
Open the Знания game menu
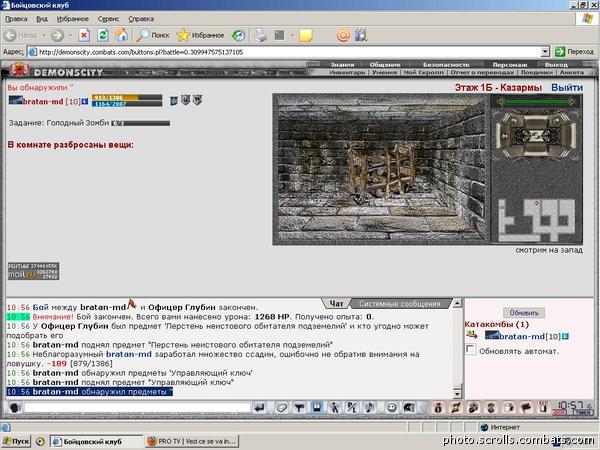(x=342, y=65)
